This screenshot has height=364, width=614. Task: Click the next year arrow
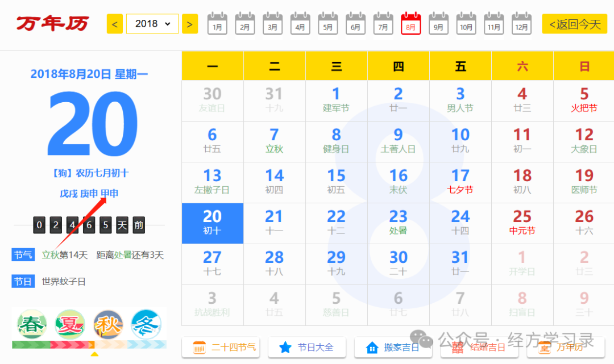point(189,24)
